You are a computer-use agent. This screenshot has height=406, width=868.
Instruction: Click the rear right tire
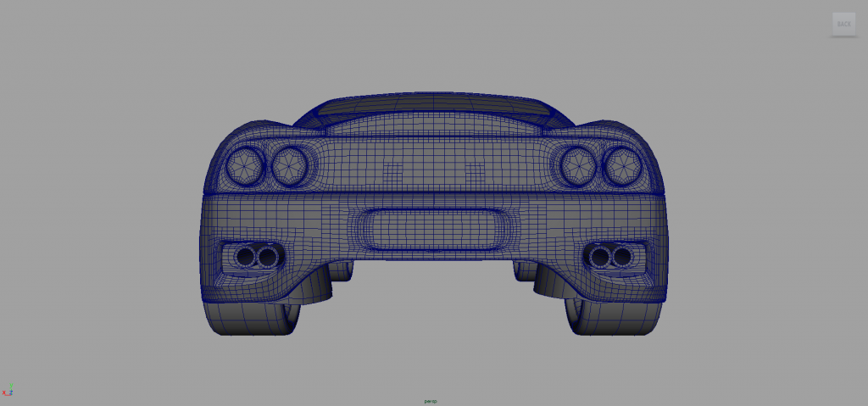612,317
